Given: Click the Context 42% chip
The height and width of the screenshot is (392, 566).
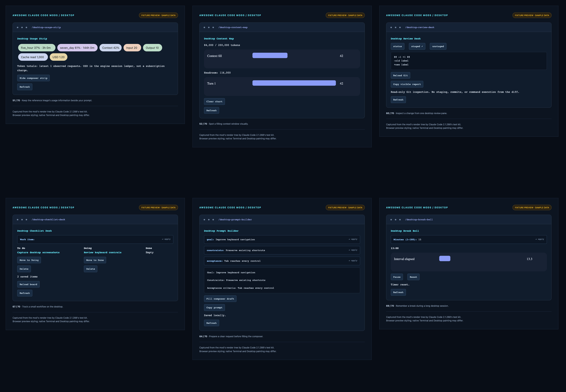Looking at the screenshot, I should coord(111,48).
